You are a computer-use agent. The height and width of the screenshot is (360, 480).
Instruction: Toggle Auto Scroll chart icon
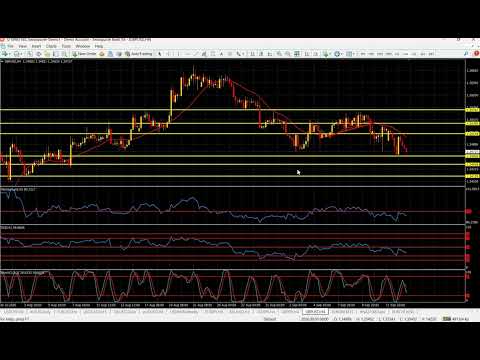(307, 54)
